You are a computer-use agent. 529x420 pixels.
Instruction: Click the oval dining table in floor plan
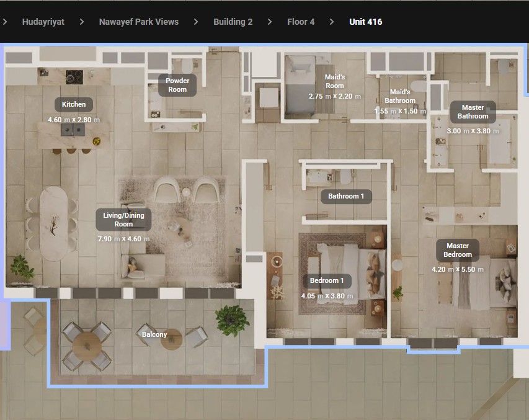tap(53, 223)
